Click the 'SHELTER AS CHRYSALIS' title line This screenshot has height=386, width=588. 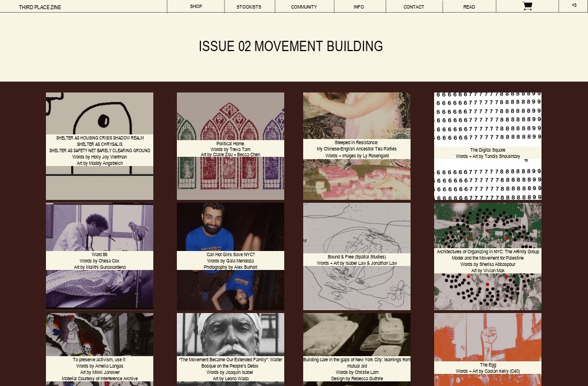[99, 144]
